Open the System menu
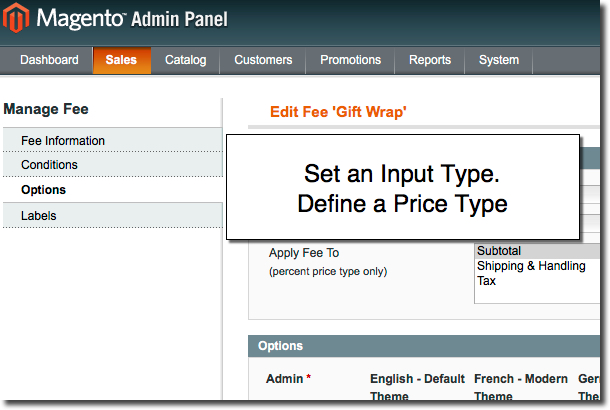 click(499, 60)
